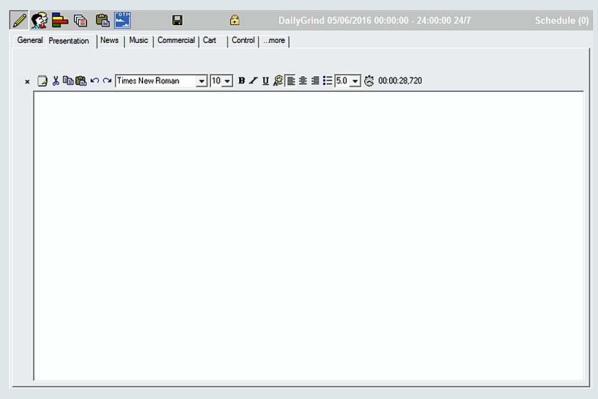Click the save floppy disk icon
This screenshot has width=598, height=399.
pos(177,20)
